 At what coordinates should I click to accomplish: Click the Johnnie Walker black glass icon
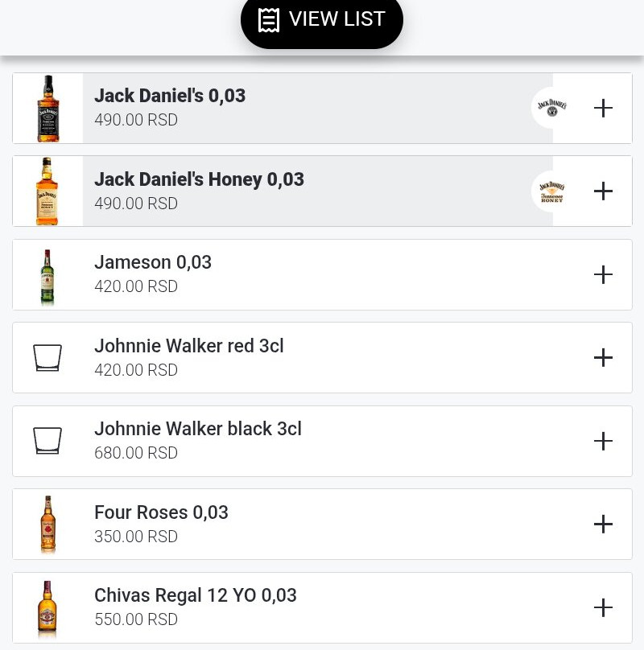point(47,442)
